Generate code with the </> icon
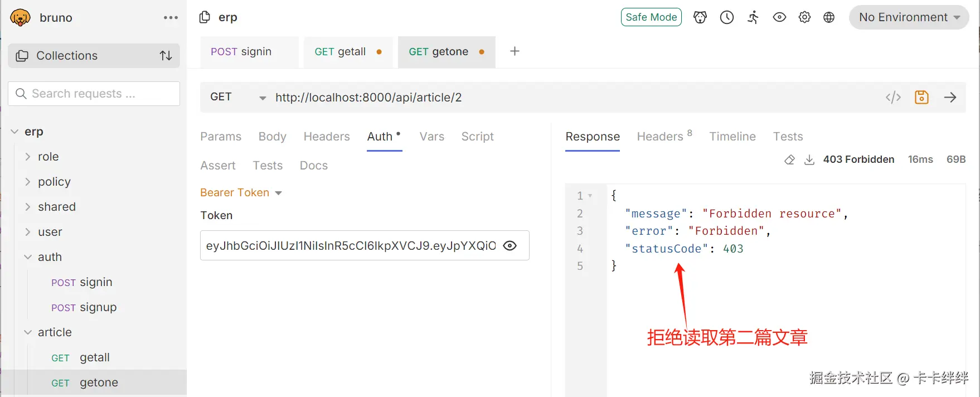Viewport: 980px width, 397px height. pos(893,97)
